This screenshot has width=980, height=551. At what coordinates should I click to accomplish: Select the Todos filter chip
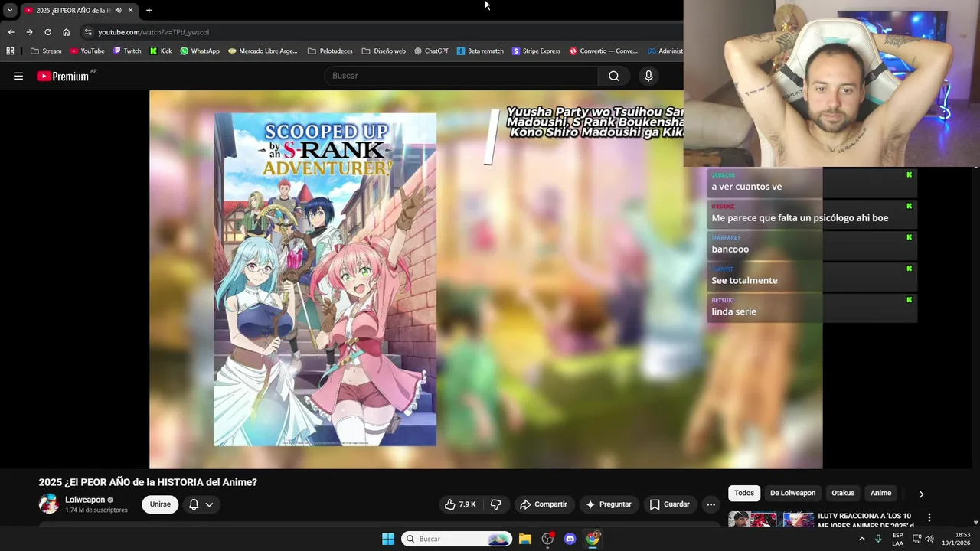pyautogui.click(x=744, y=493)
